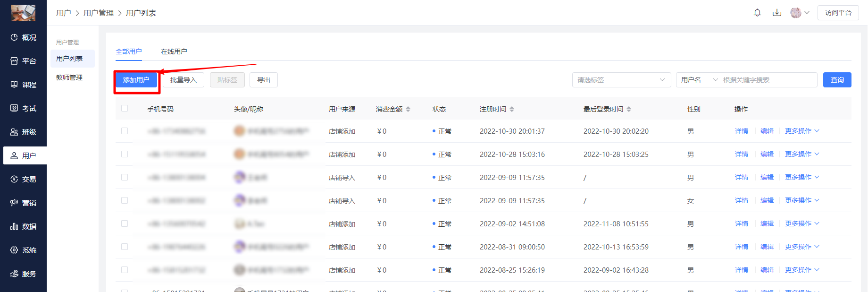Viewport: 868px width, 292px height.
Task: Expand 更多操作 for 2022-09-02 14:51:08 row
Action: click(x=802, y=223)
